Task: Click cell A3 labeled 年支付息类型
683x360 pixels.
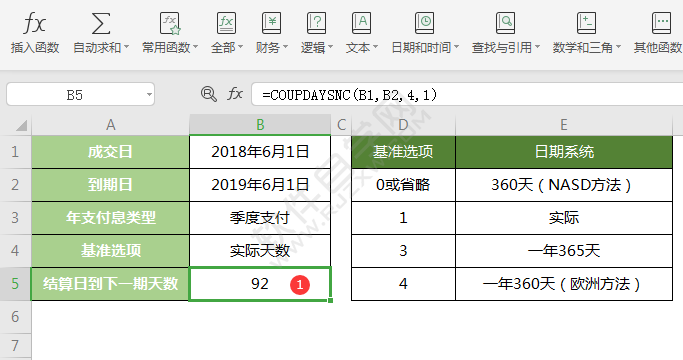Action: pos(110,217)
